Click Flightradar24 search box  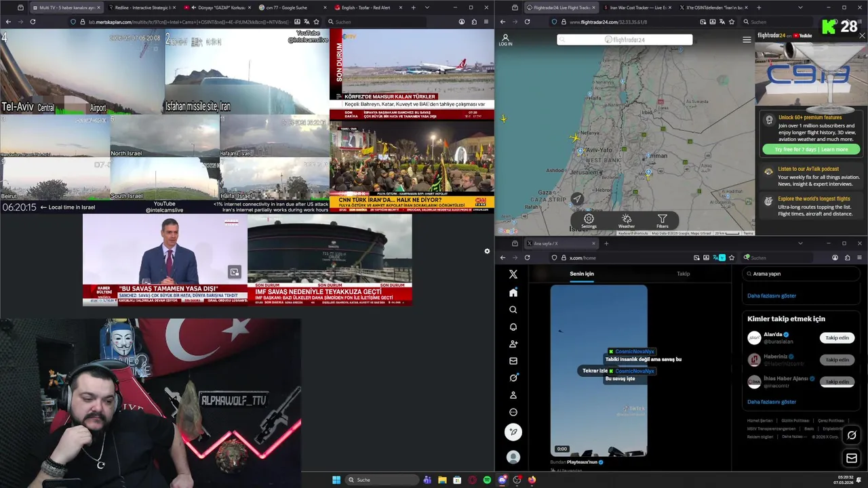pyautogui.click(x=625, y=40)
